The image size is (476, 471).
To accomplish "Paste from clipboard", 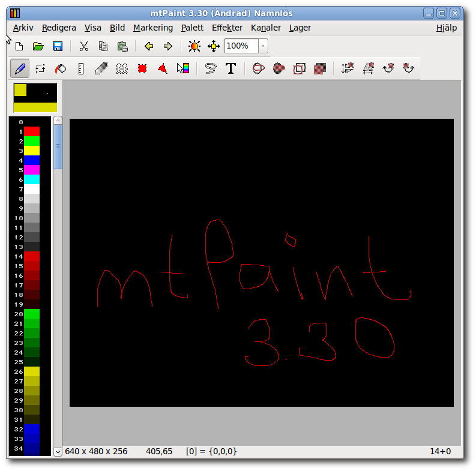I will click(122, 46).
